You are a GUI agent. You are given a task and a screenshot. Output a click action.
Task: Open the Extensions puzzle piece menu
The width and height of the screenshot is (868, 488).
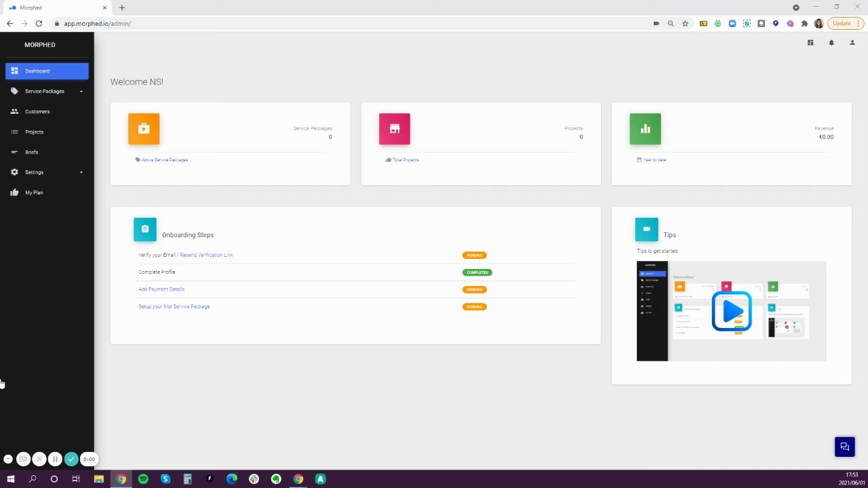pyautogui.click(x=804, y=23)
